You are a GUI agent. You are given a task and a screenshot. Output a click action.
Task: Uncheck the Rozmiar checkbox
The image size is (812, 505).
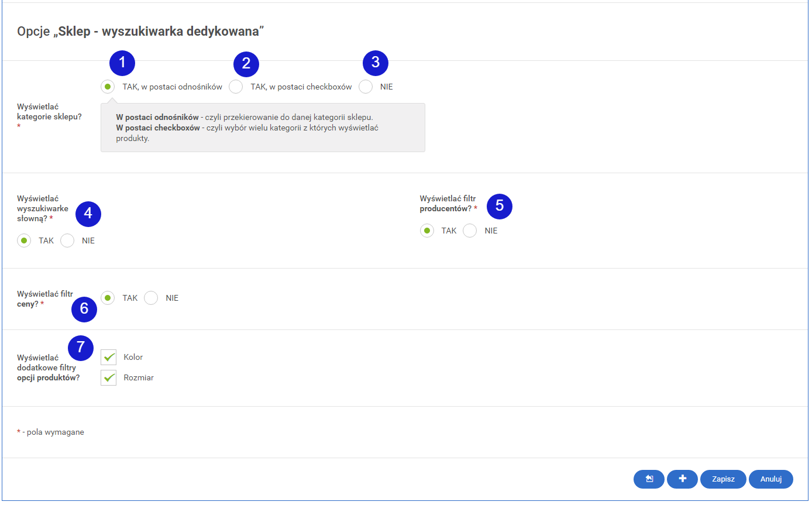[108, 377]
